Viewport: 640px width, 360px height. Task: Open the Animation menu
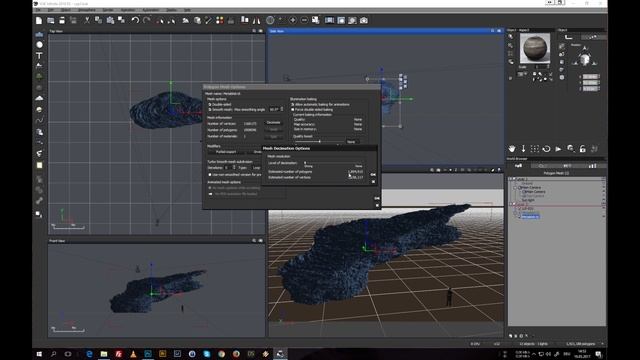pos(128,10)
